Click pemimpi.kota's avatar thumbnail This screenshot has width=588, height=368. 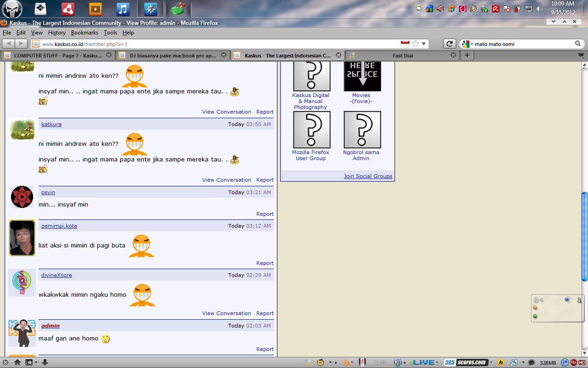click(22, 238)
